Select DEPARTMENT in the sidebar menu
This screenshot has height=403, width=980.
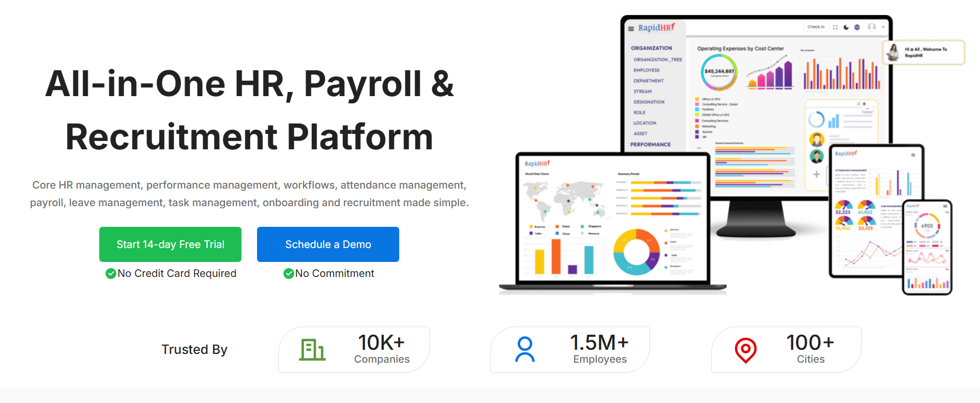(649, 81)
